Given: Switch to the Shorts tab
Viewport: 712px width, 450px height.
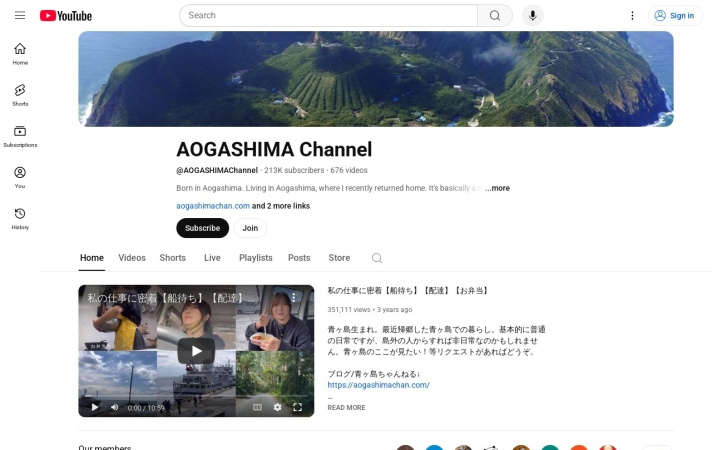Looking at the screenshot, I should (x=173, y=258).
